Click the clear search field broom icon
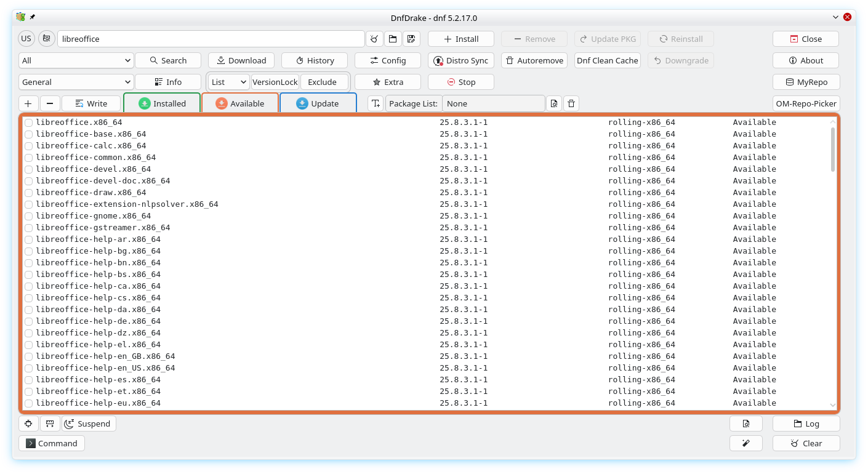Image resolution: width=868 pixels, height=474 pixels. click(374, 39)
